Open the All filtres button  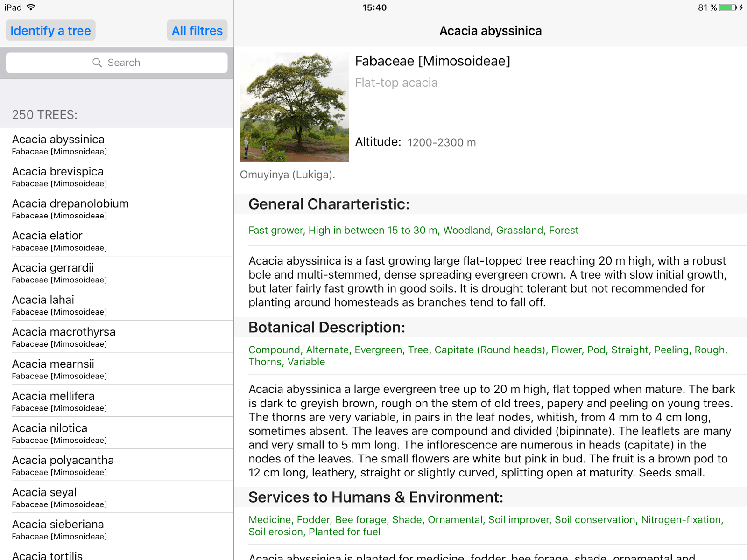point(197,30)
